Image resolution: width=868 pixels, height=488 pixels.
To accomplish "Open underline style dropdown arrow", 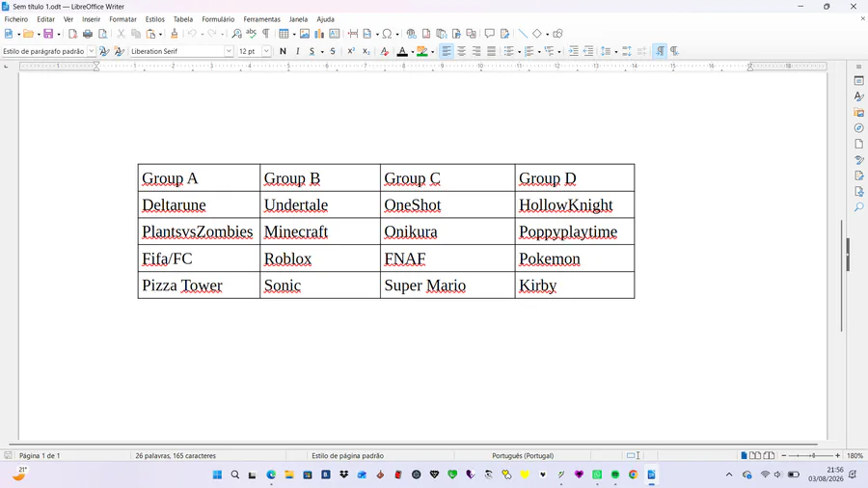I will [322, 51].
